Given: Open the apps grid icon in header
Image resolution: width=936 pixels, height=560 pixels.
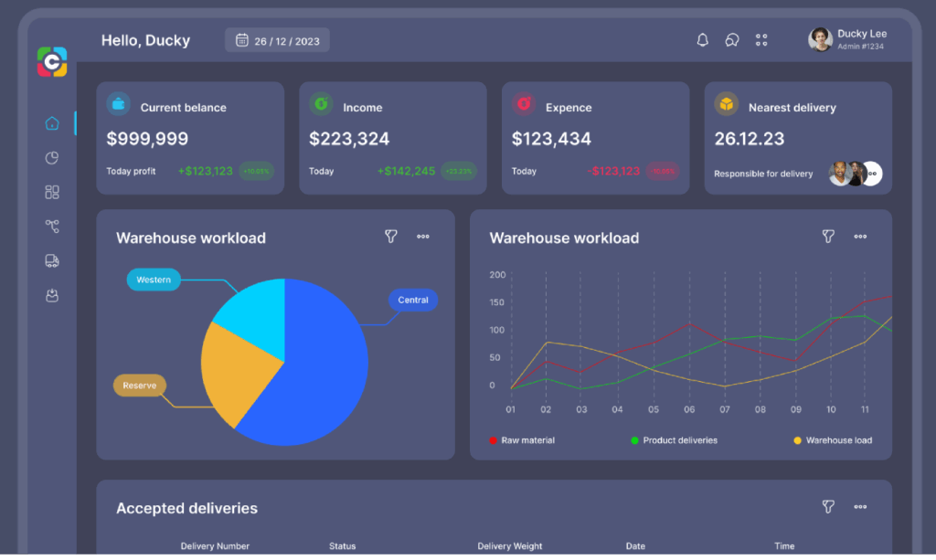Looking at the screenshot, I should (x=761, y=40).
